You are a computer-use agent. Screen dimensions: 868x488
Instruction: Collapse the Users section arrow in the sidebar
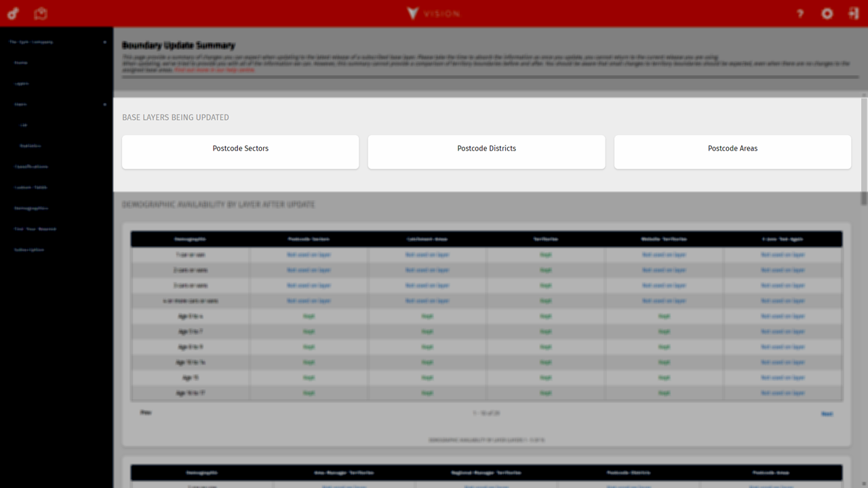[x=104, y=104]
